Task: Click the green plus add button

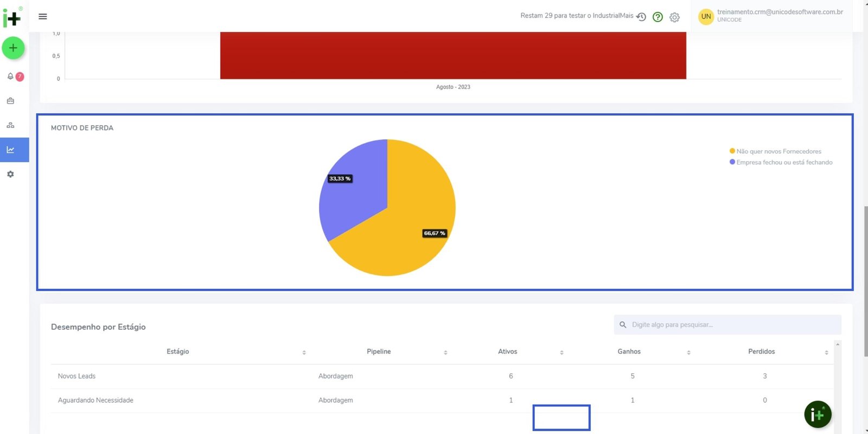Action: (13, 48)
